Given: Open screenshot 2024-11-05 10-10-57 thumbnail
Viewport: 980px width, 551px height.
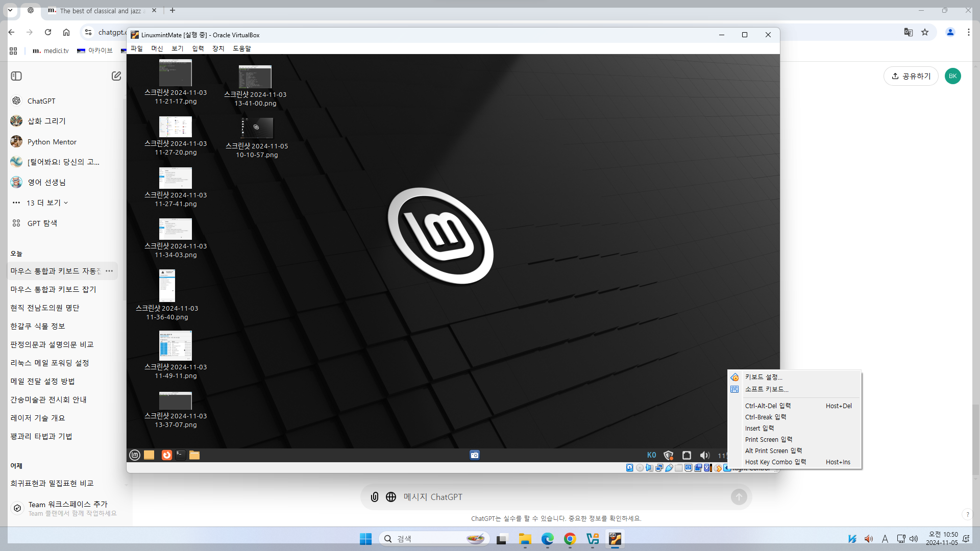Looking at the screenshot, I should pos(257,128).
